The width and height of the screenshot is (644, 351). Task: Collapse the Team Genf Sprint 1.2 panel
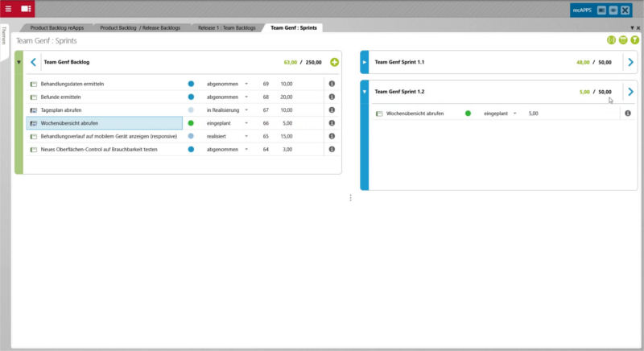pyautogui.click(x=364, y=92)
